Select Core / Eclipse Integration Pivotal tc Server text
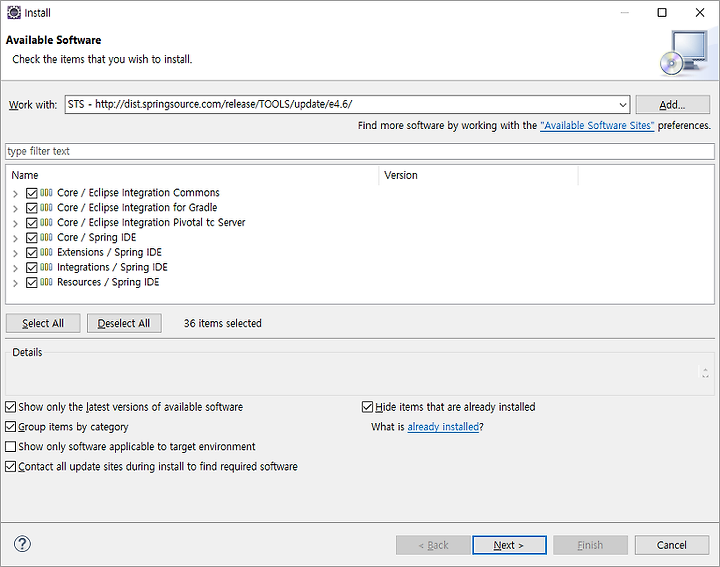This screenshot has width=720, height=567. tap(151, 222)
